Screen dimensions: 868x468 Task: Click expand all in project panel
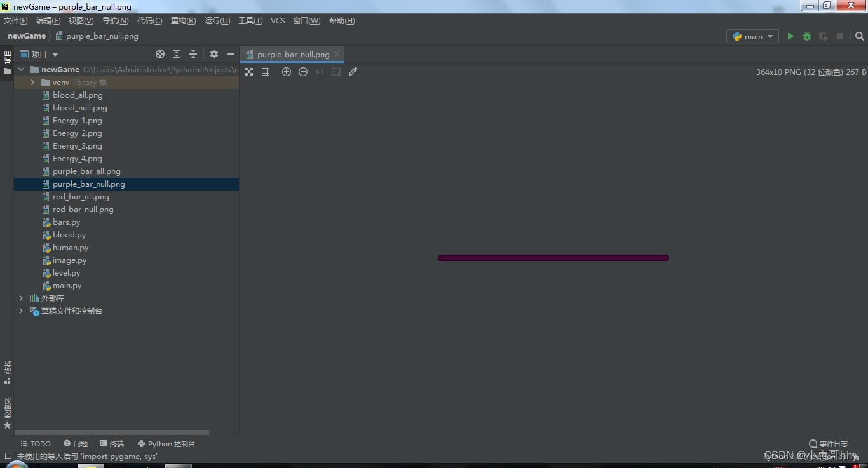177,54
